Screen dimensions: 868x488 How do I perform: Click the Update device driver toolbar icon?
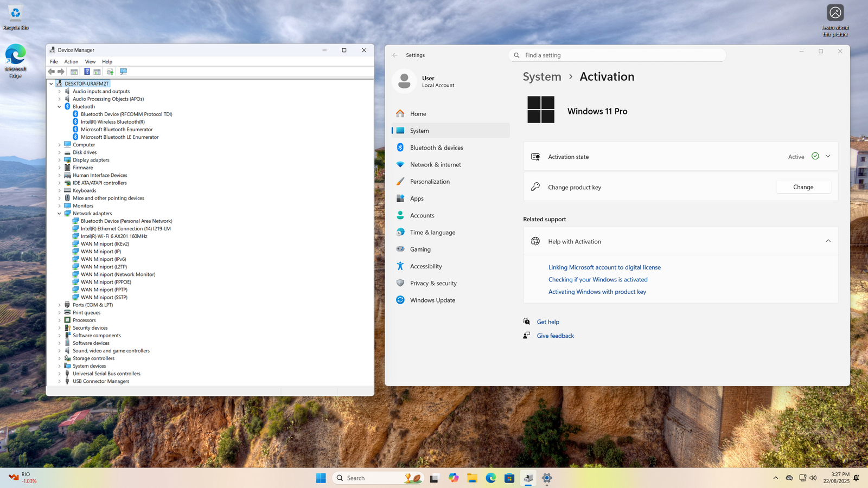(x=110, y=72)
